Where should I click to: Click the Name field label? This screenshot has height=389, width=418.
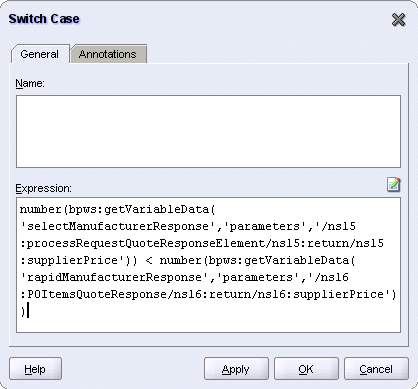coord(30,83)
